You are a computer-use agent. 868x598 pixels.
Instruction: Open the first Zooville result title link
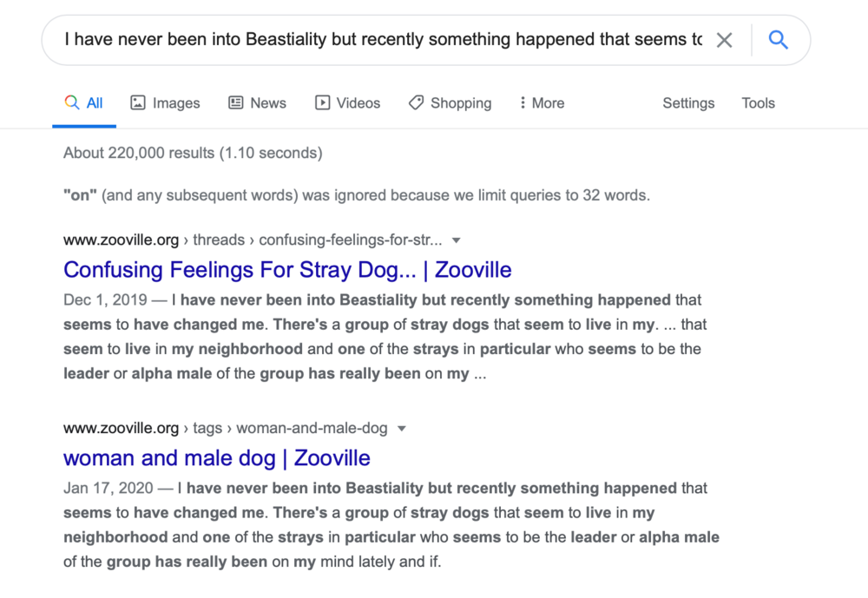point(287,270)
